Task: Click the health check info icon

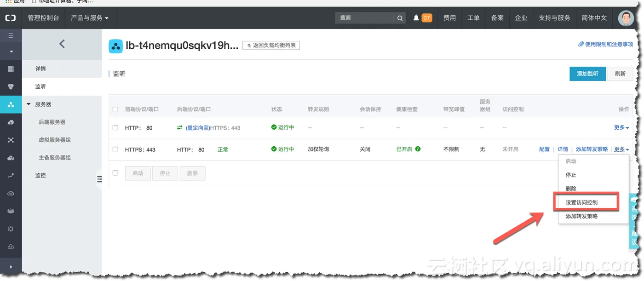Action: 418,149
